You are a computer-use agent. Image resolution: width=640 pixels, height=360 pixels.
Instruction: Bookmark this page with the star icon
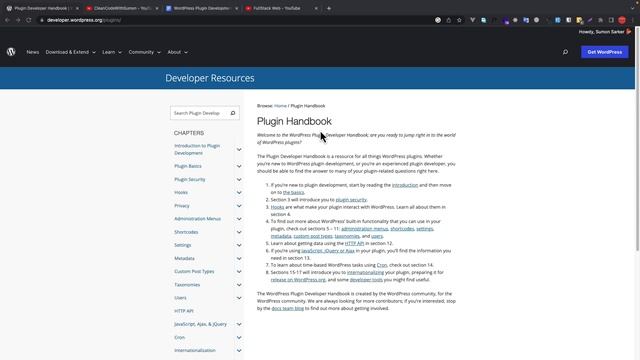pos(459,20)
